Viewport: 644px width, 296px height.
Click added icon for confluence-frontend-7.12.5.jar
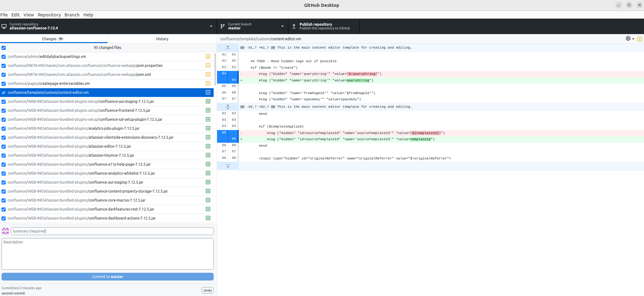pos(208,110)
